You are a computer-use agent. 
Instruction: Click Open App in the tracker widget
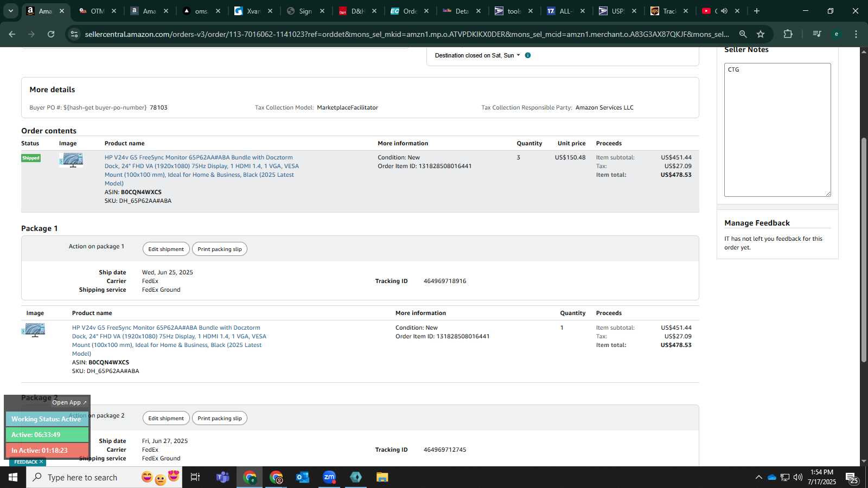[x=69, y=402]
